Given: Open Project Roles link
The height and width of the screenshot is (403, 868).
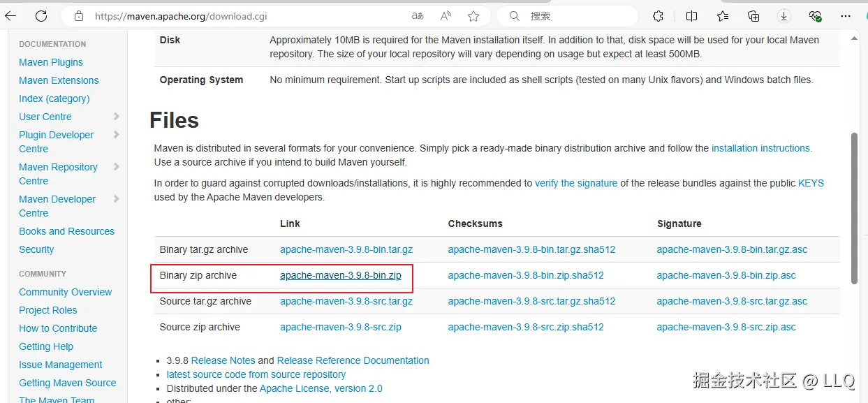Looking at the screenshot, I should pyautogui.click(x=48, y=310).
